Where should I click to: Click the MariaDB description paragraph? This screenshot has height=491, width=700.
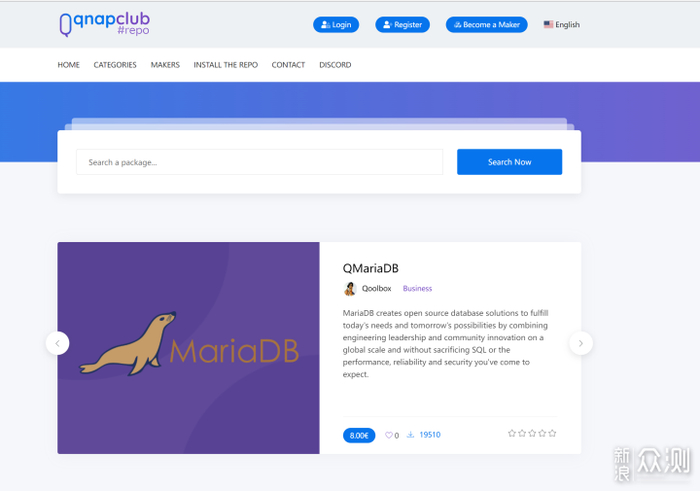click(x=446, y=344)
